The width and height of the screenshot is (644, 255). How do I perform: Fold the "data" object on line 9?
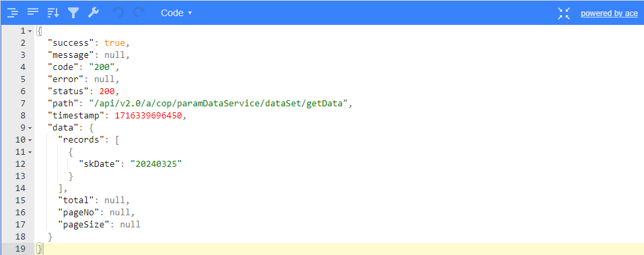tap(30, 128)
